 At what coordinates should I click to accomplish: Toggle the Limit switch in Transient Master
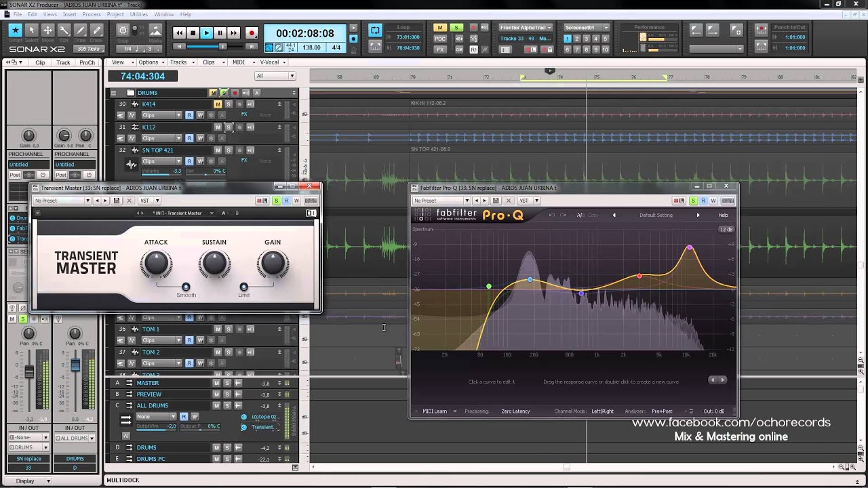point(244,287)
